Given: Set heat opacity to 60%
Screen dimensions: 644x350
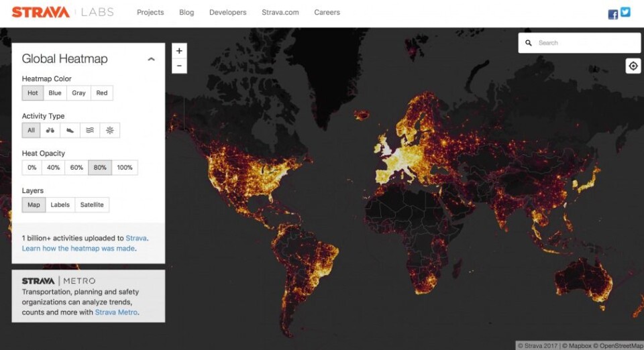Looking at the screenshot, I should click(76, 168).
